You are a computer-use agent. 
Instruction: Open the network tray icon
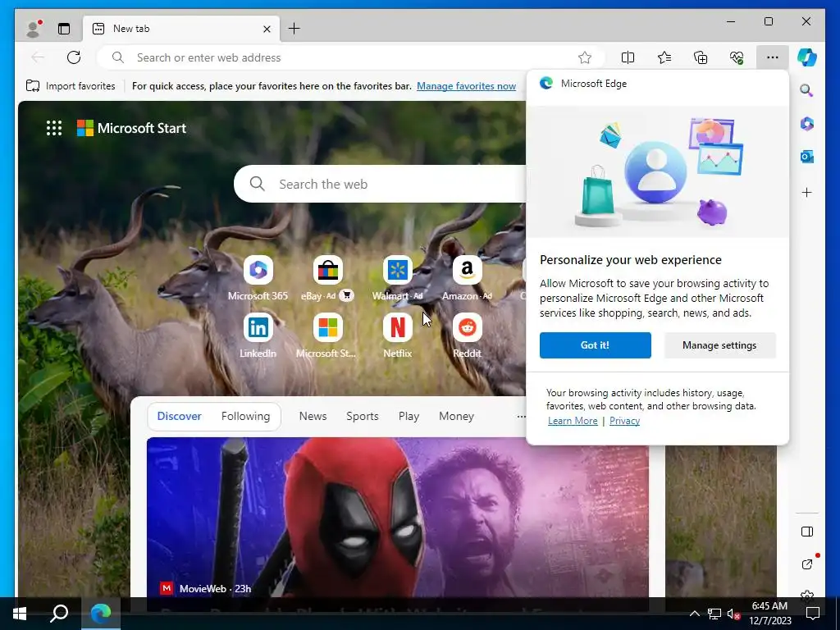[714, 614]
